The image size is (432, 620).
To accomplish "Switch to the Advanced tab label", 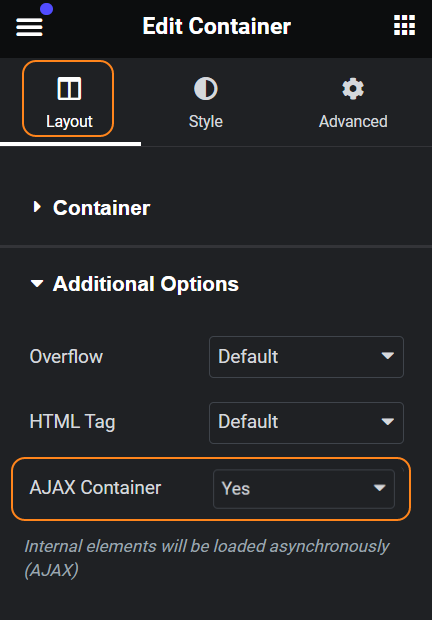I will point(353,121).
